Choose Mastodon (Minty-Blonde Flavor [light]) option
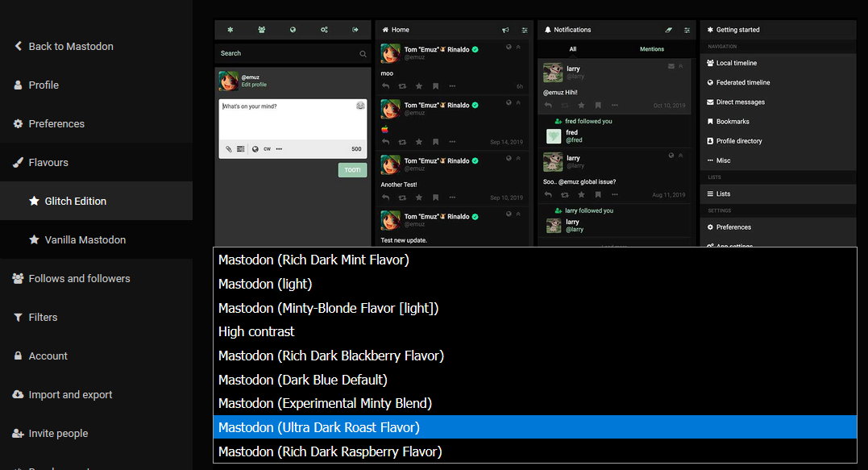The height and width of the screenshot is (470, 868). coord(535,308)
